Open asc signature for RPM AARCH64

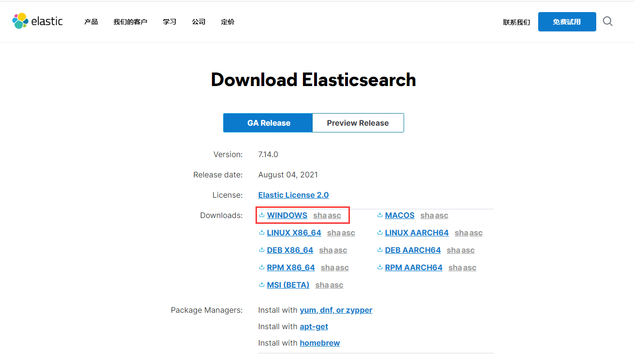469,268
